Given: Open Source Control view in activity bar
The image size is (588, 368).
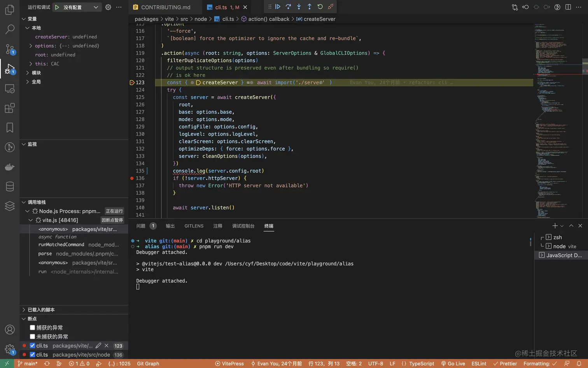Looking at the screenshot, I should (x=10, y=49).
